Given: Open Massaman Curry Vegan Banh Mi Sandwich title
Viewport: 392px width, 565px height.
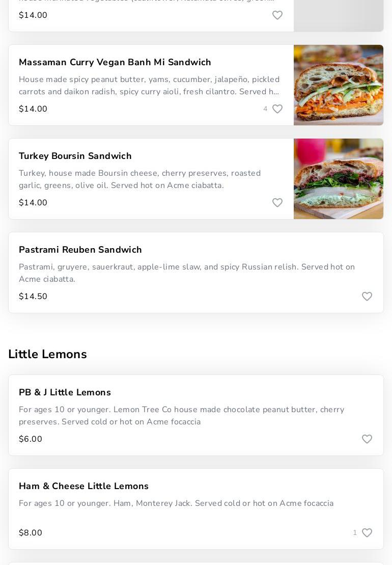Looking at the screenshot, I should [115, 62].
